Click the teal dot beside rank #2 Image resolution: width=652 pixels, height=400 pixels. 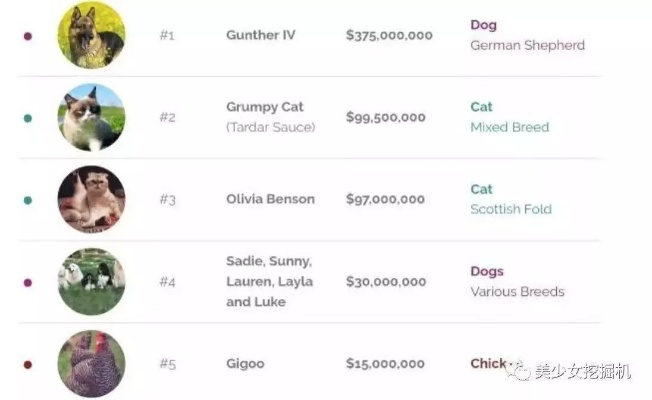(28, 118)
